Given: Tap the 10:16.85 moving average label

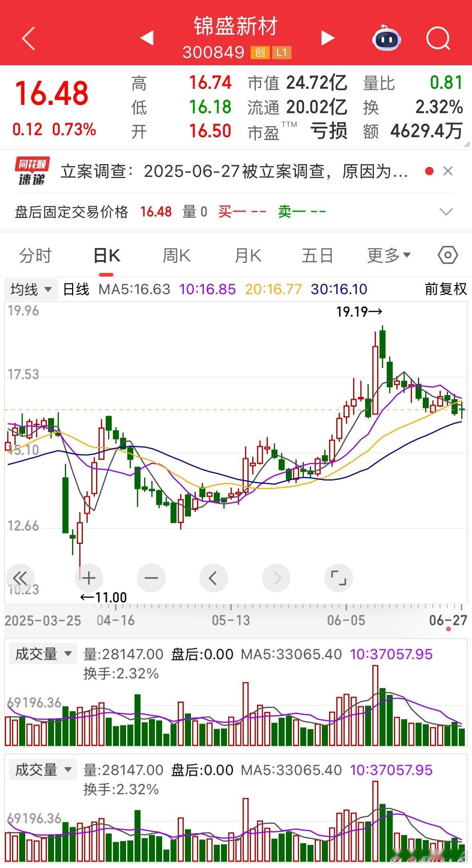Looking at the screenshot, I should pos(207,289).
